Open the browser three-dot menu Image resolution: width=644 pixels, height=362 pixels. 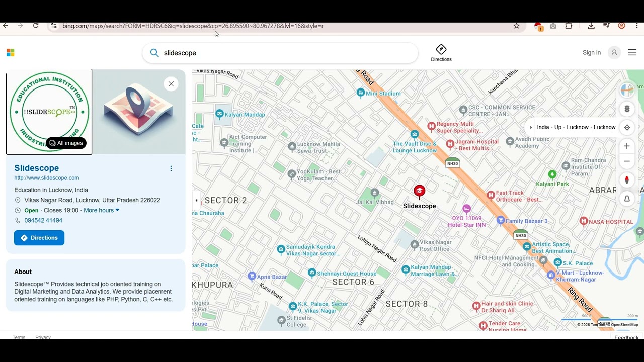point(637,26)
